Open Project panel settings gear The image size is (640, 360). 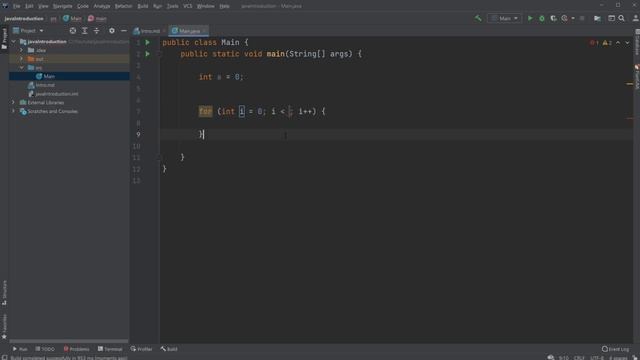111,31
